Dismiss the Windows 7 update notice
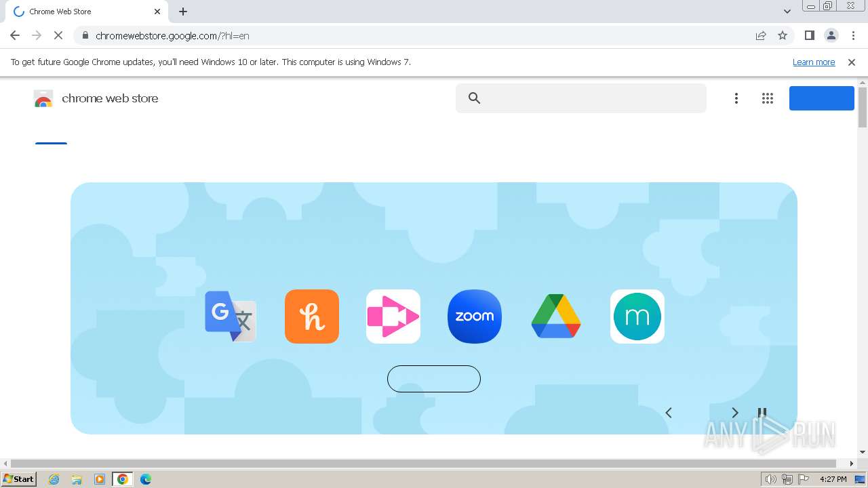 point(852,62)
